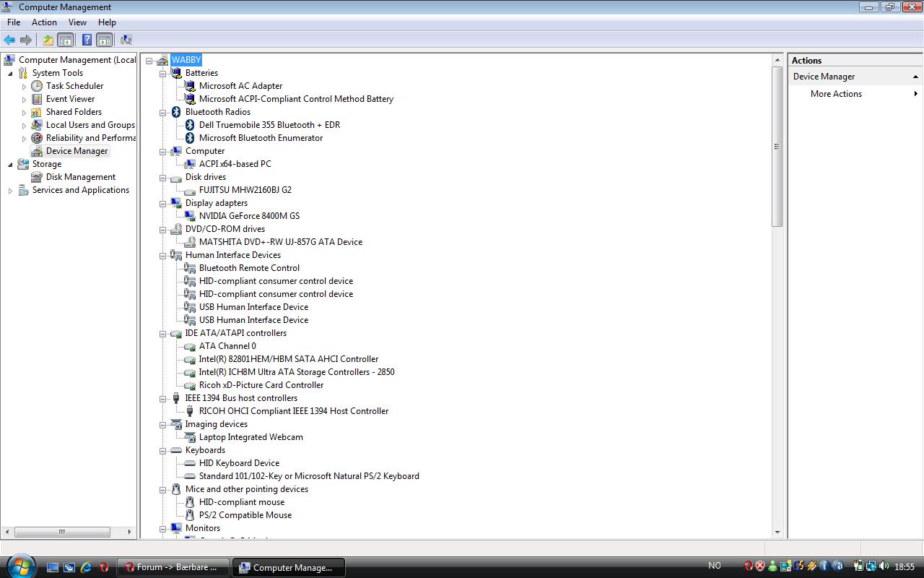Toggle Show/Hide Action Pane toolbar button

104,40
